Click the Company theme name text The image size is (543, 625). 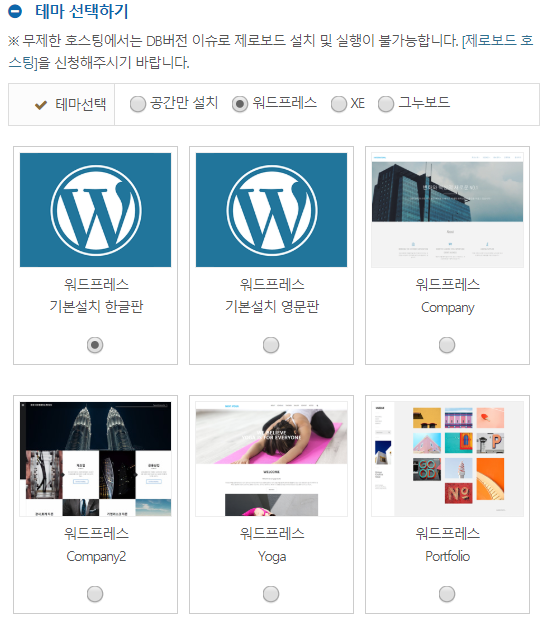click(x=447, y=308)
